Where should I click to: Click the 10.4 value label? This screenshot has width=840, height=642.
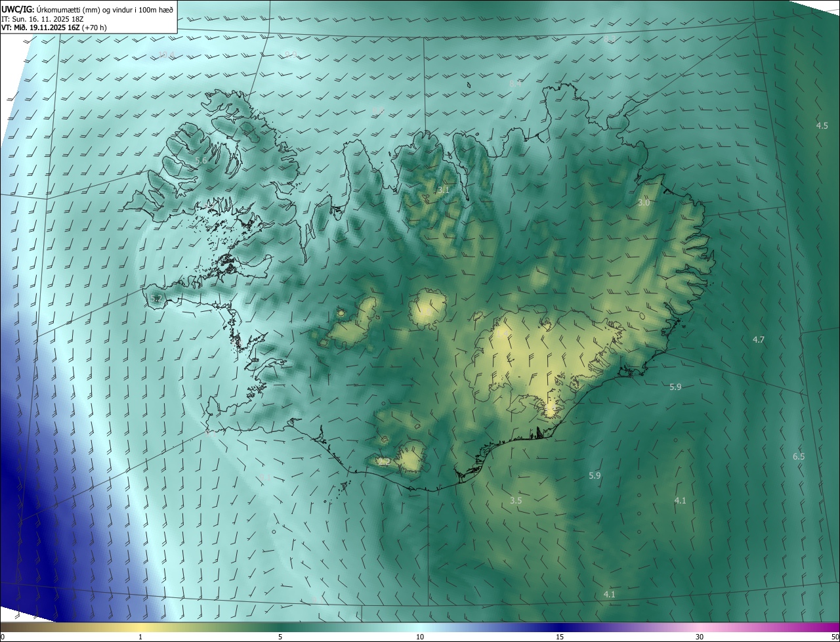tap(166, 55)
